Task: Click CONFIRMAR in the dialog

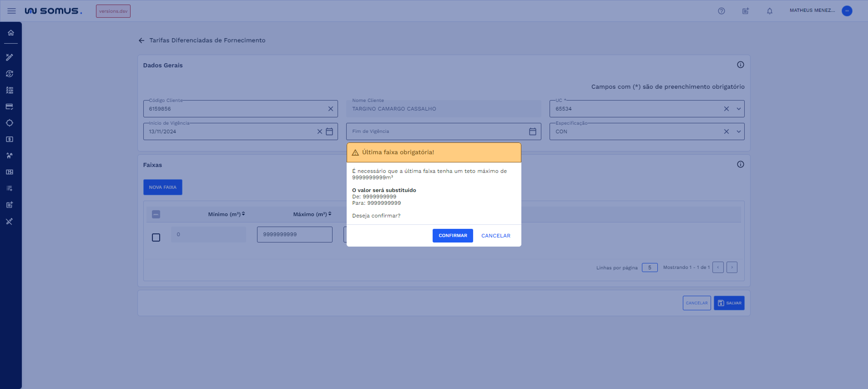Action: (x=452, y=236)
